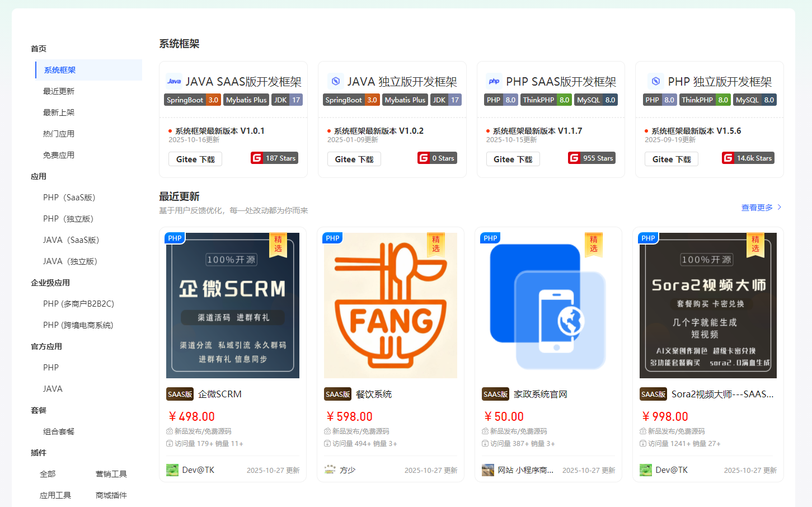Click the blue hexagon icon on JAVA 独立版开发框架

point(336,81)
